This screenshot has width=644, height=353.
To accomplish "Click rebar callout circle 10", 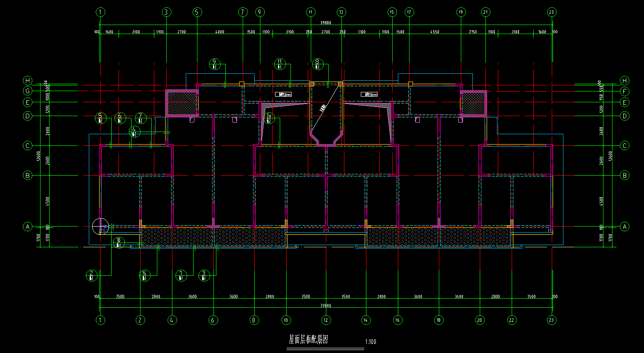I will point(119,242).
